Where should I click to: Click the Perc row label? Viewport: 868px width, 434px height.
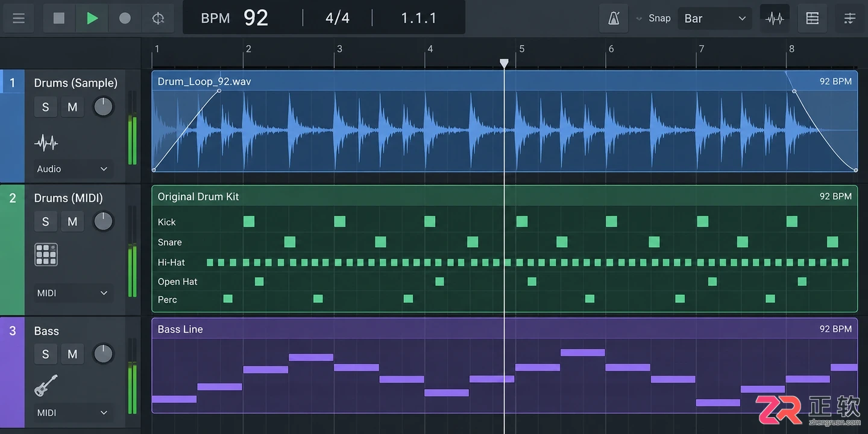tap(167, 300)
